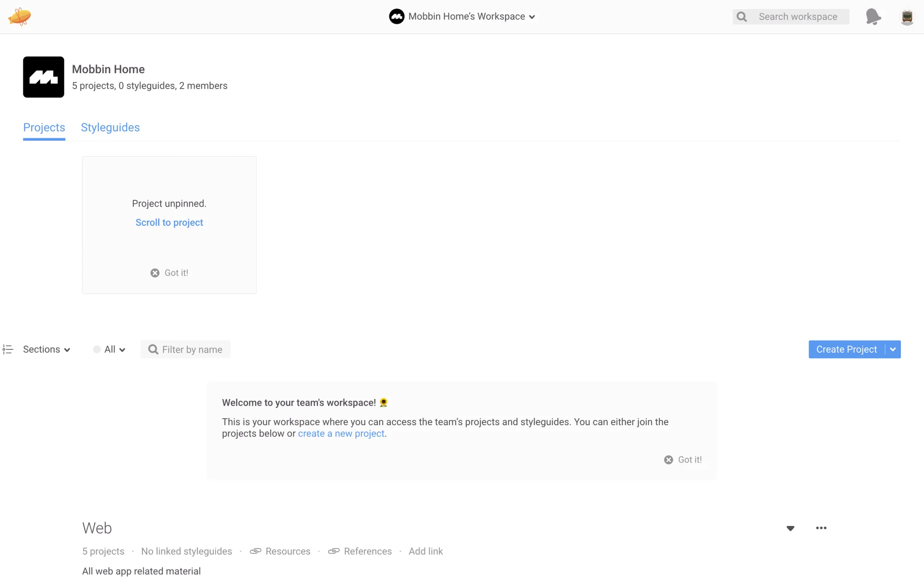Select the Projects tab
Viewport: 924px width, 578px height.
[x=44, y=128]
